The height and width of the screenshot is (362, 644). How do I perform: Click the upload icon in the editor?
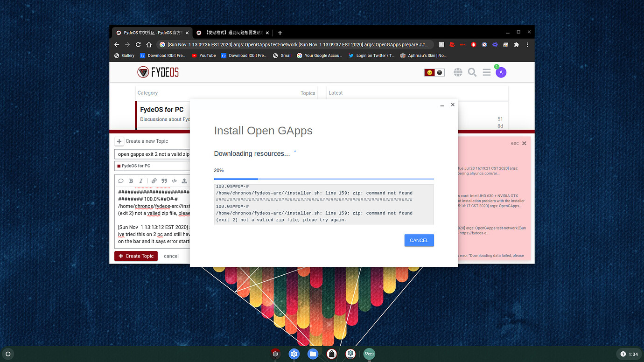pos(184,181)
